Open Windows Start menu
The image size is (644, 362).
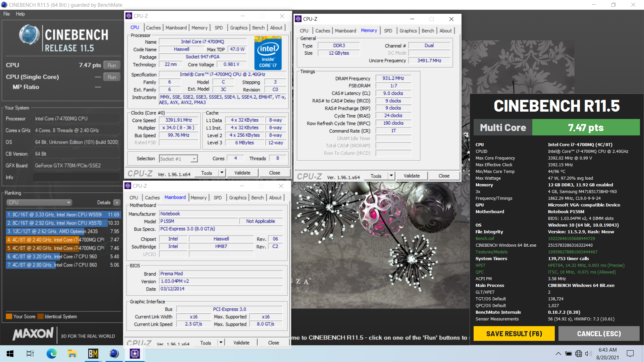(10, 354)
